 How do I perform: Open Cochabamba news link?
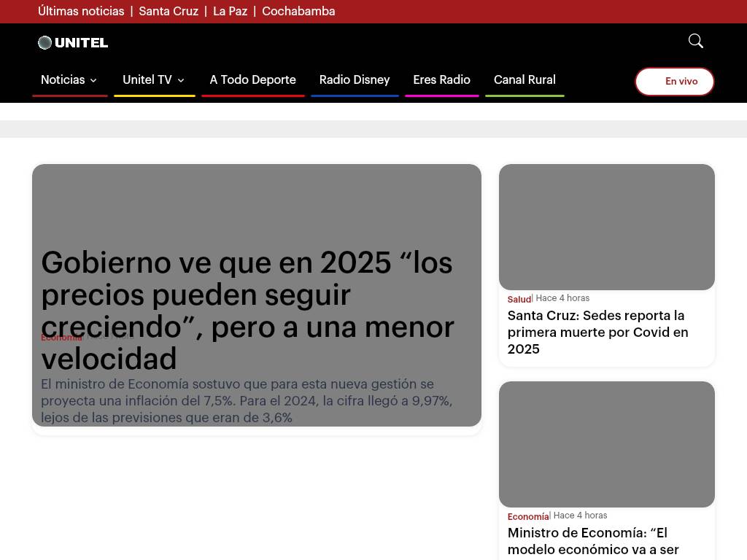point(298,11)
